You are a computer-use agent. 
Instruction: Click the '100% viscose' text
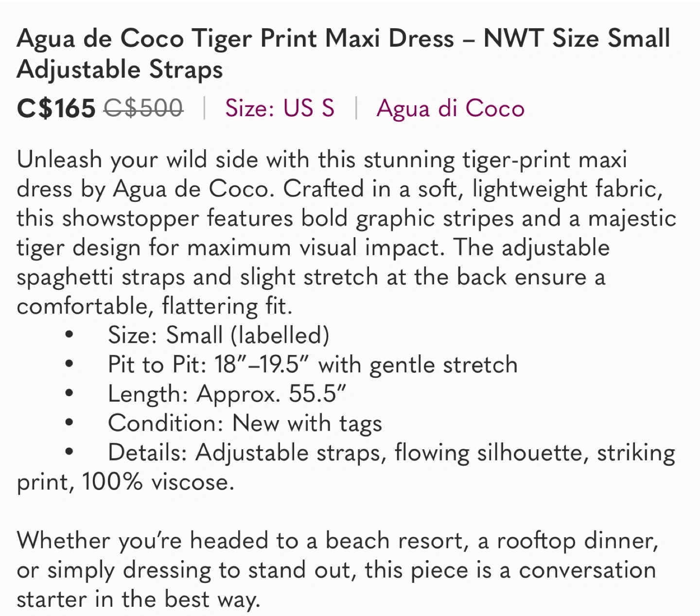coord(158,482)
